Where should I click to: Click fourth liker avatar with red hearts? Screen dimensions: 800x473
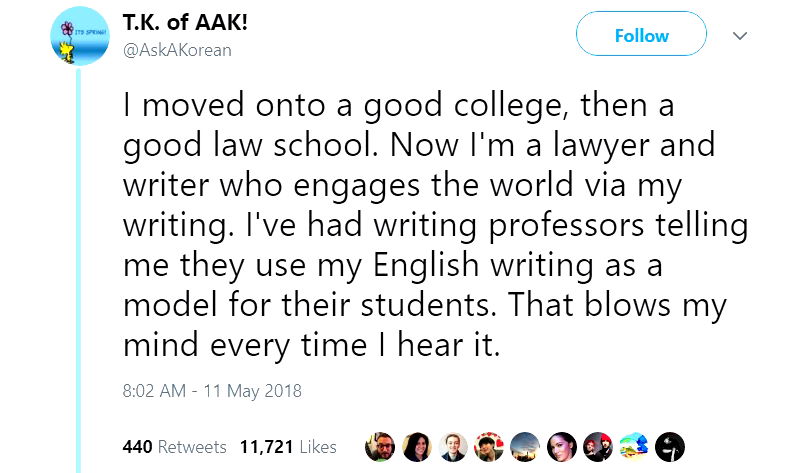[x=488, y=446]
